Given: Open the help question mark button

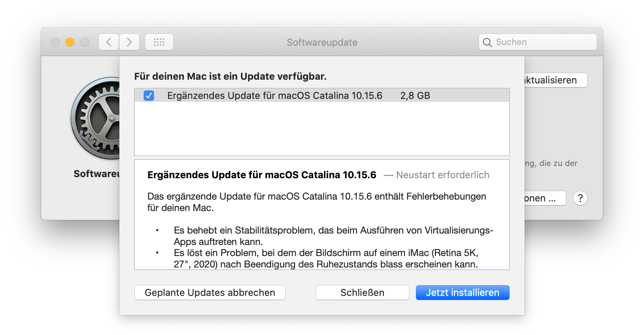Looking at the screenshot, I should click(x=580, y=198).
